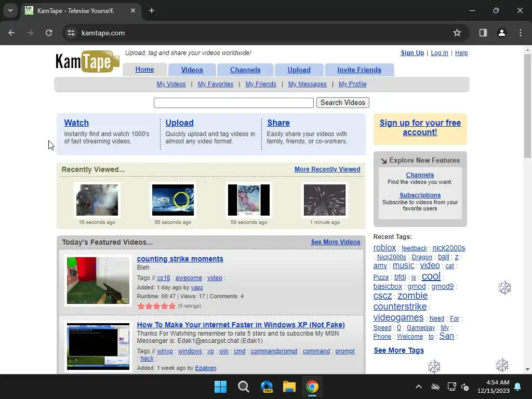Image resolution: width=532 pixels, height=399 pixels.
Task: Click the commandprompt tag
Action: point(274,351)
